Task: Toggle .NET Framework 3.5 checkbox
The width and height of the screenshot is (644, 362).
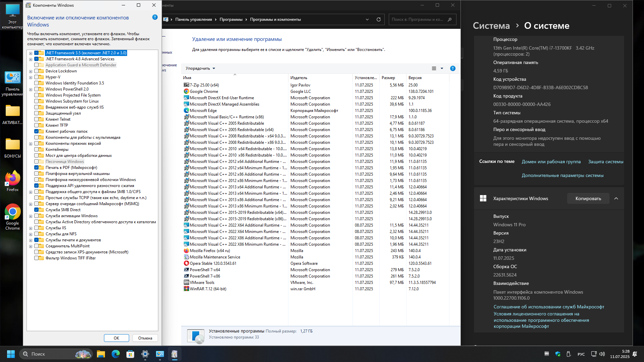Action: (36, 53)
